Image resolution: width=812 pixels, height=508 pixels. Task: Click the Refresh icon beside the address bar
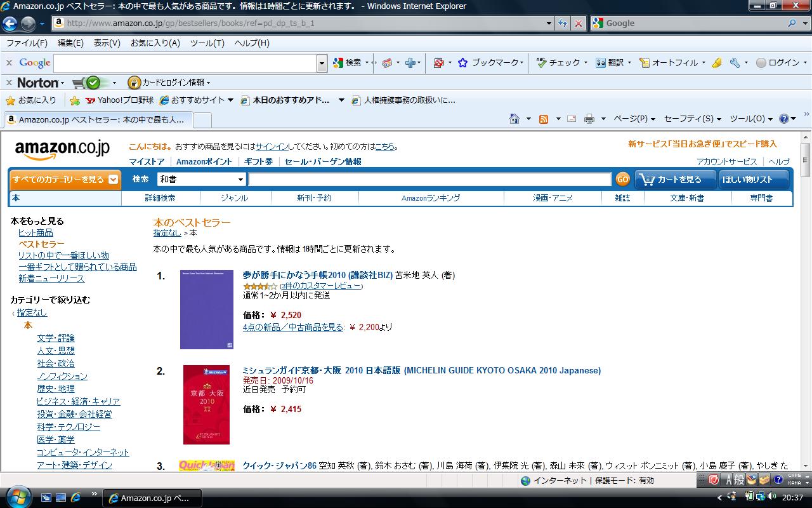(563, 23)
